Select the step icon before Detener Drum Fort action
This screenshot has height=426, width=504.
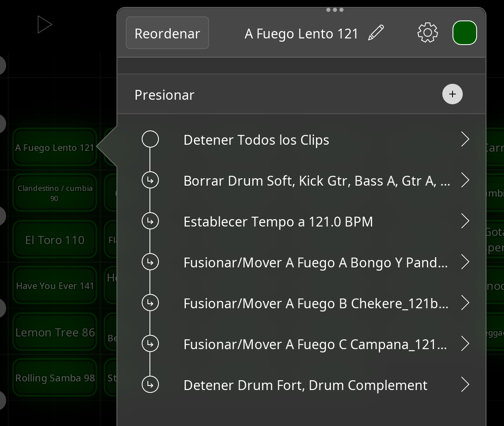click(x=150, y=384)
